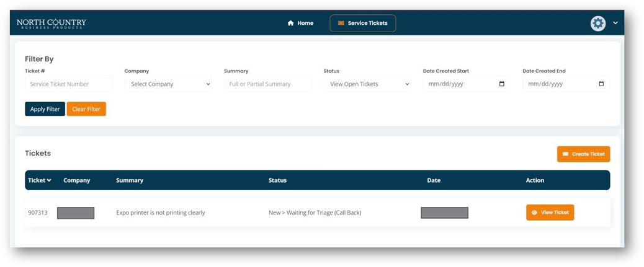Open the Service Tickets tab
This screenshot has width=644, height=267.
coord(363,24)
